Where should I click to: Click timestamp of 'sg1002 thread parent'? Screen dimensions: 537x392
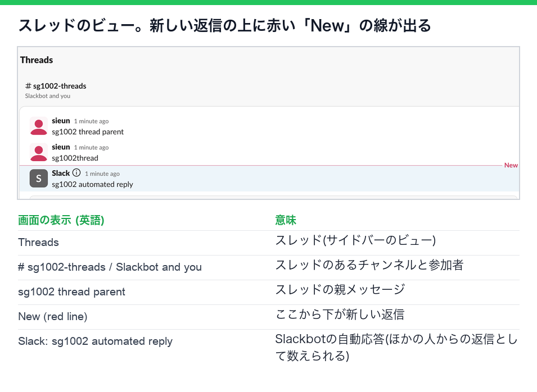tap(92, 121)
